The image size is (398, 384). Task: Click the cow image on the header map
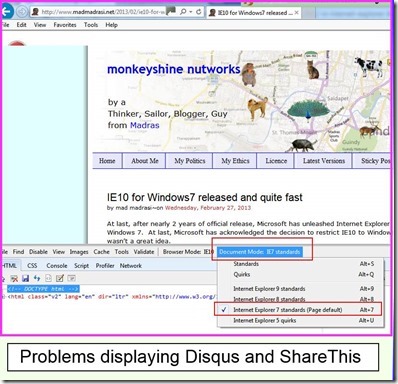[x=369, y=66]
